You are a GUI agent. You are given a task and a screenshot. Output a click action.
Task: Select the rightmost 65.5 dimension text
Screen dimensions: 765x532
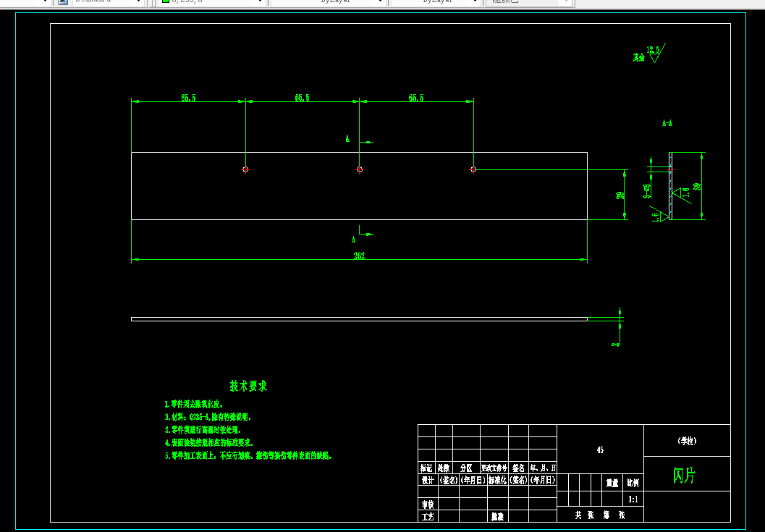pos(416,98)
